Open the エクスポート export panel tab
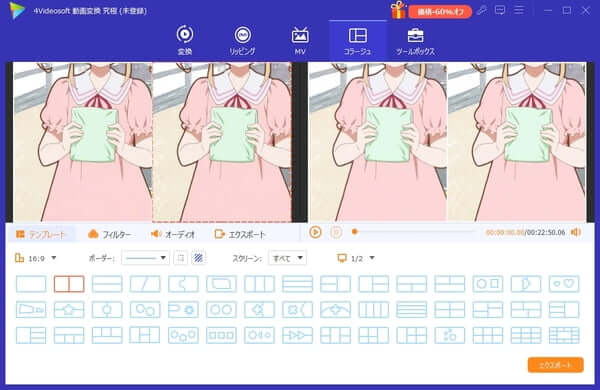This screenshot has height=390, width=600. [x=240, y=234]
